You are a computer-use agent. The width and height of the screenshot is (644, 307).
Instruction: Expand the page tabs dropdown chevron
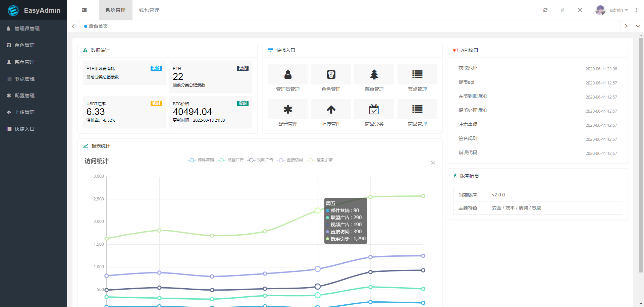[638, 26]
